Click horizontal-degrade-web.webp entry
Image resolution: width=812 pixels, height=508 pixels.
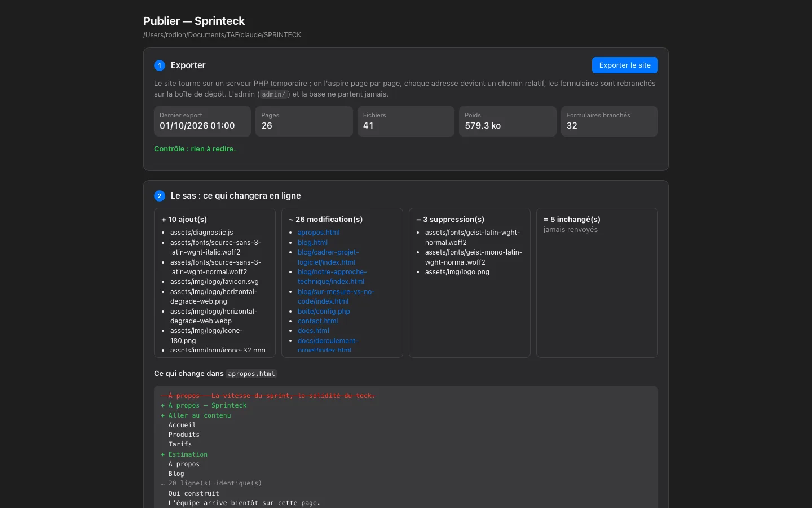214,316
